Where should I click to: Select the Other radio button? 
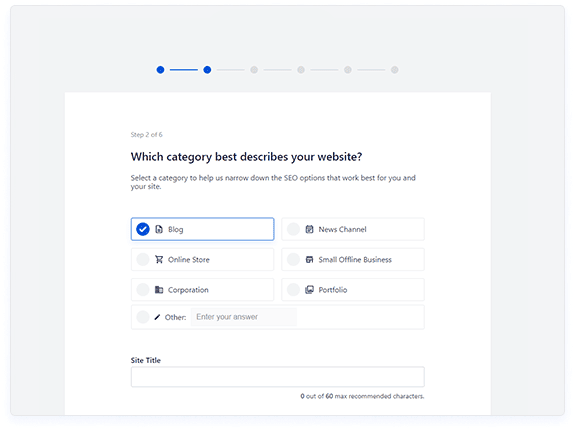tap(143, 317)
